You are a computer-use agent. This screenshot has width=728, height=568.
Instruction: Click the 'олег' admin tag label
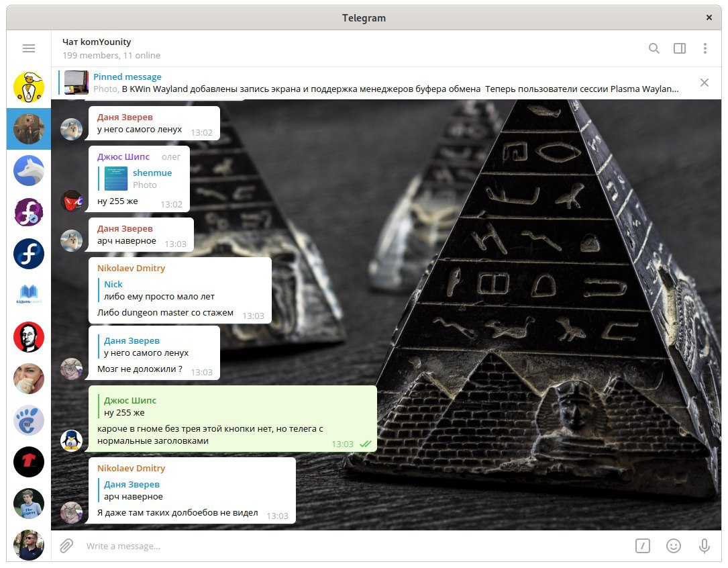coord(171,157)
